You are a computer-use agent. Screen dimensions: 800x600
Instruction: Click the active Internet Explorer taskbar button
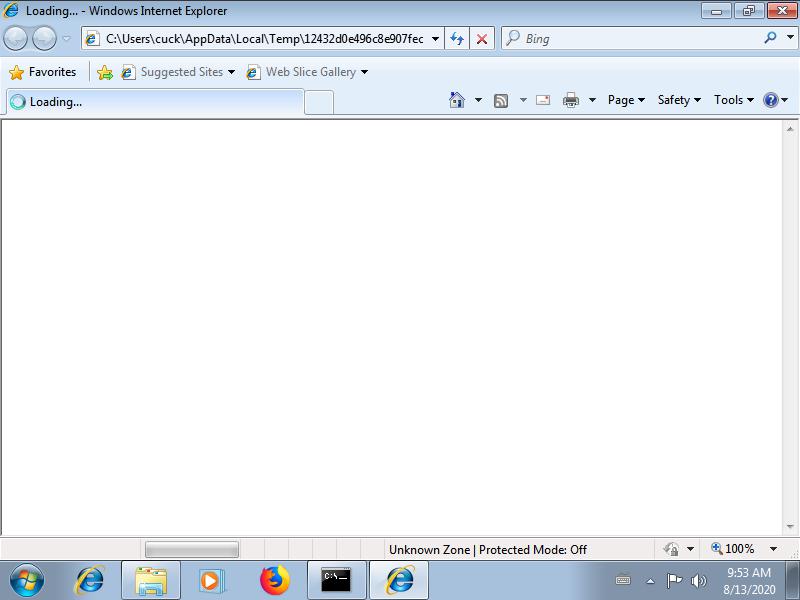coord(399,580)
